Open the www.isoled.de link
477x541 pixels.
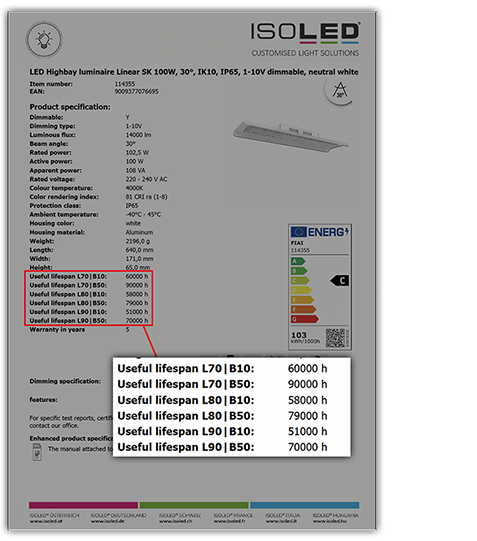pos(108,521)
